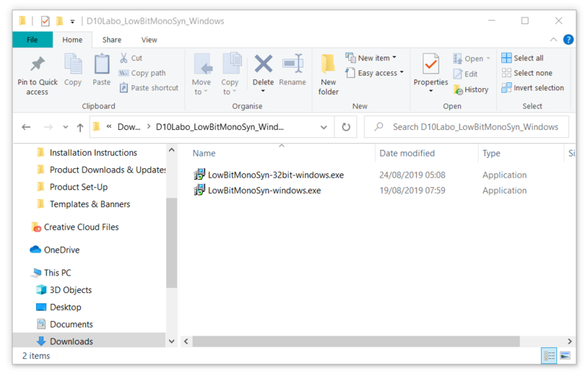The image size is (588, 376).
Task: Expand the Properties dropdown arrow
Action: point(431,91)
